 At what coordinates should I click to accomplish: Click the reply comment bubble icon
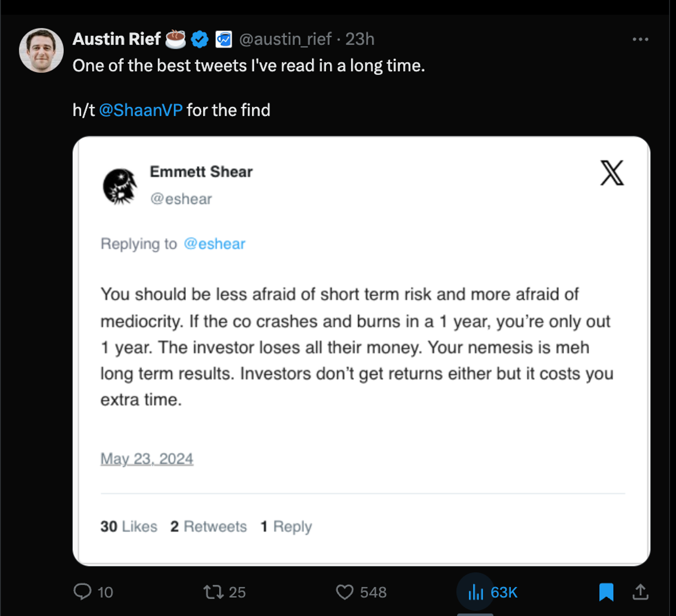pyautogui.click(x=82, y=592)
